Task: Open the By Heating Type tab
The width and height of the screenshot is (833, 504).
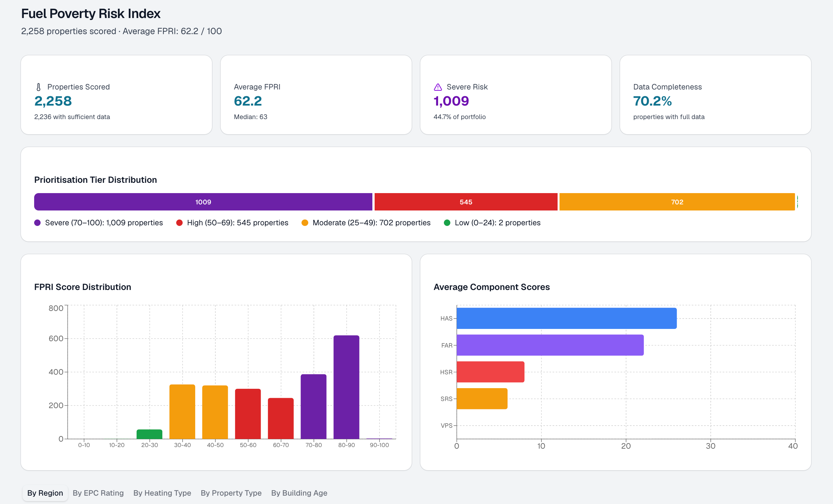Action: pos(162,493)
